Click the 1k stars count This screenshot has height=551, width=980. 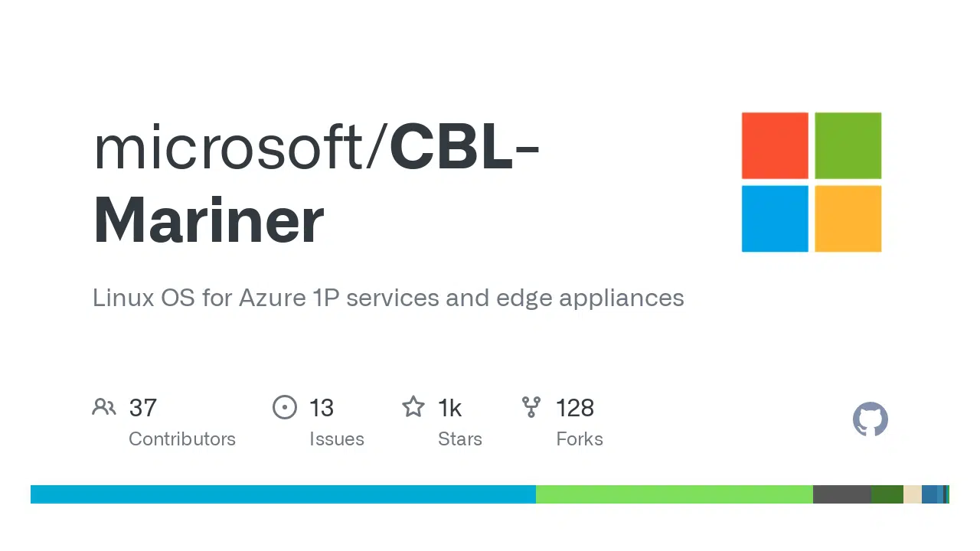(449, 408)
